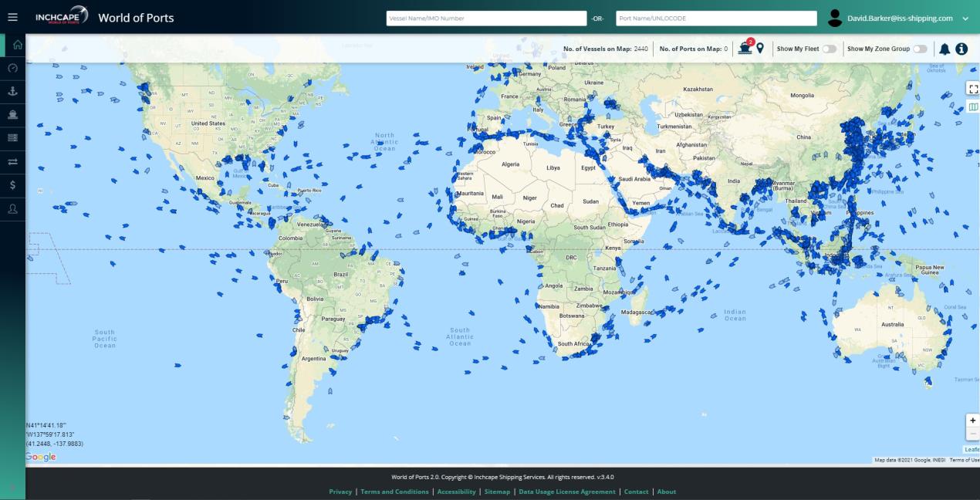The image size is (980, 500).
Task: Expand the user account dropdown arrow
Action: coord(965,19)
